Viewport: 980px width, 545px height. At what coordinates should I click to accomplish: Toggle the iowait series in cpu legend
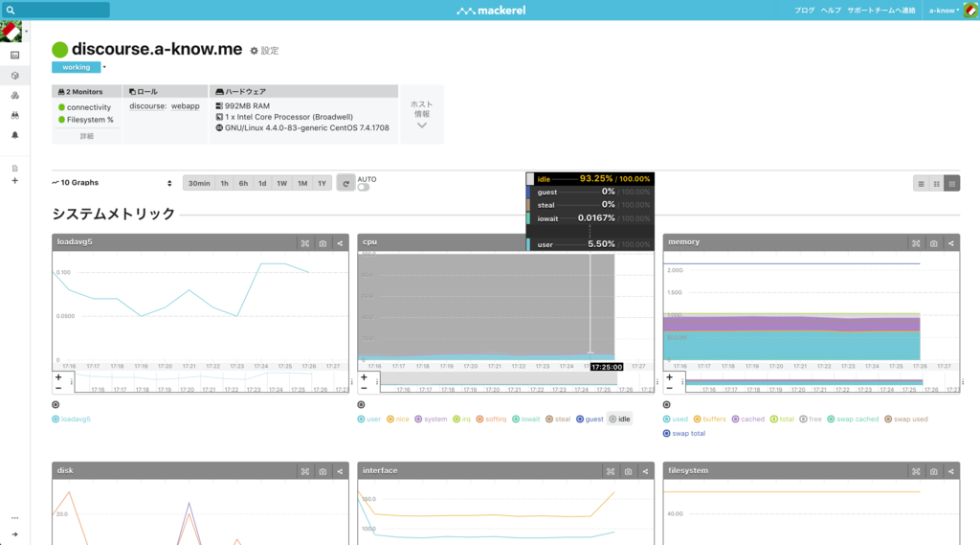525,420
